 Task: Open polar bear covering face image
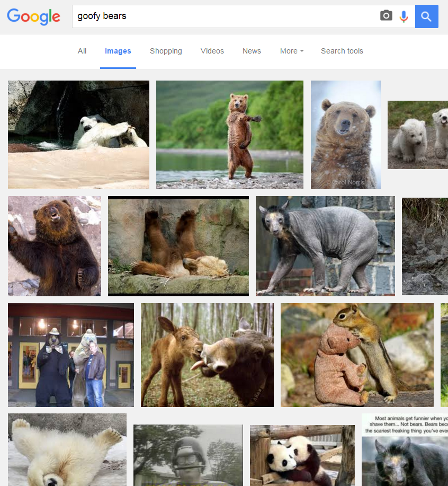point(78,135)
